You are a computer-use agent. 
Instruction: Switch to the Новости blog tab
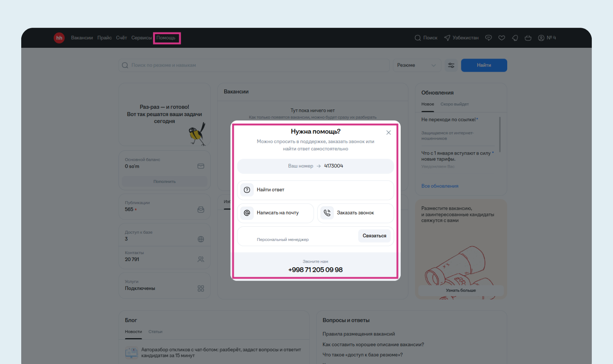134,332
